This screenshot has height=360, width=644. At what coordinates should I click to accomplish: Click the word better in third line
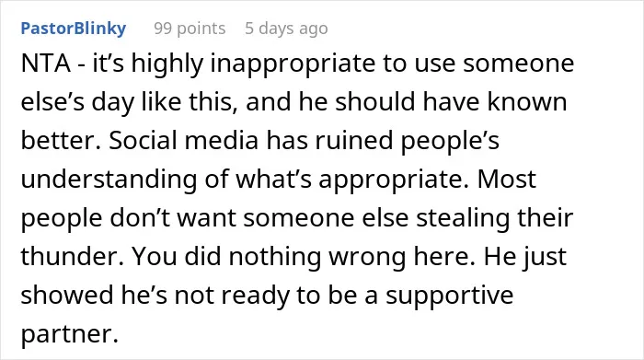(61, 140)
